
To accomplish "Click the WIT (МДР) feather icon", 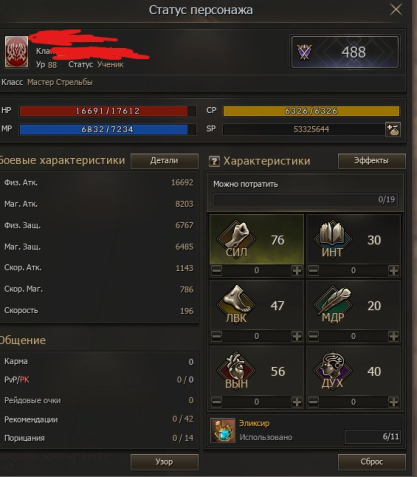I will [332, 304].
